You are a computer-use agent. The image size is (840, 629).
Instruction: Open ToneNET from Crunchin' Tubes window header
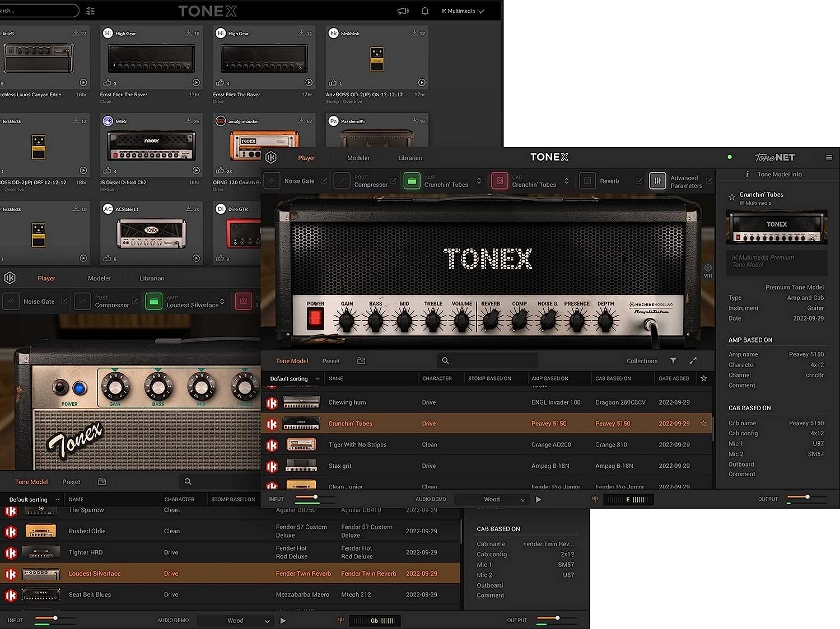[775, 157]
